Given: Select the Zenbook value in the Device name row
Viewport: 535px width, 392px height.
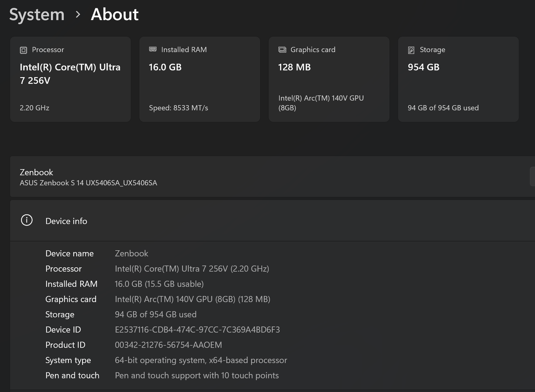Looking at the screenshot, I should coord(131,254).
